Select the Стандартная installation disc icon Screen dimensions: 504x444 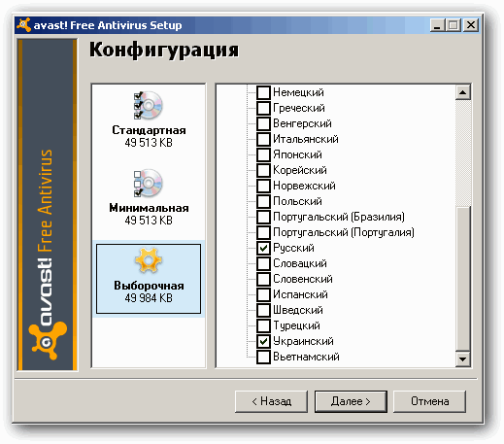[x=149, y=105]
